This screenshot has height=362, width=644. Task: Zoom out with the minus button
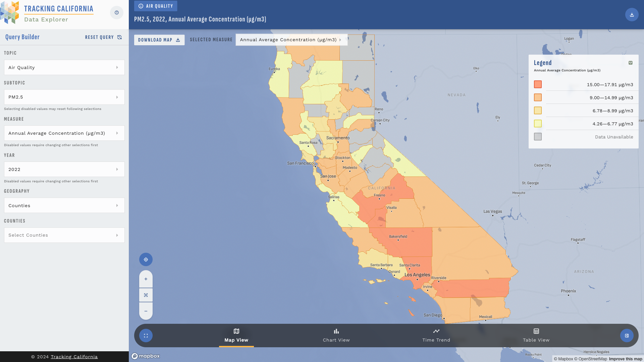point(146,311)
